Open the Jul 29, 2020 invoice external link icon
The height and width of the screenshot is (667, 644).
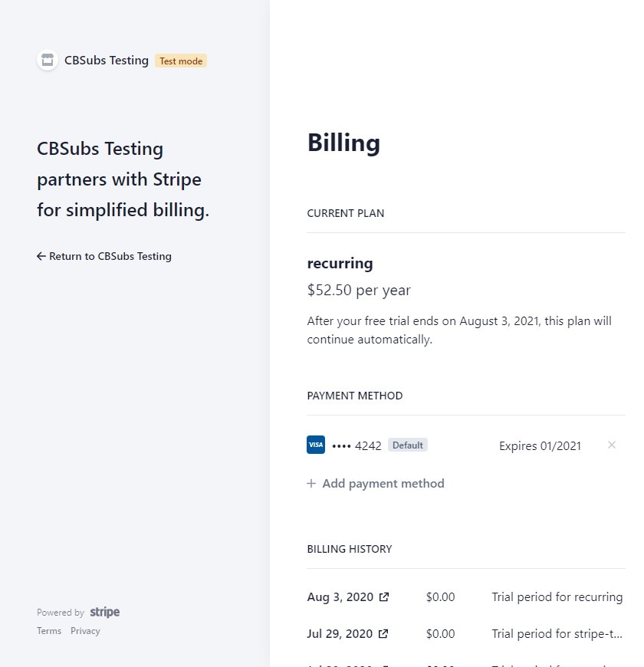coord(383,634)
